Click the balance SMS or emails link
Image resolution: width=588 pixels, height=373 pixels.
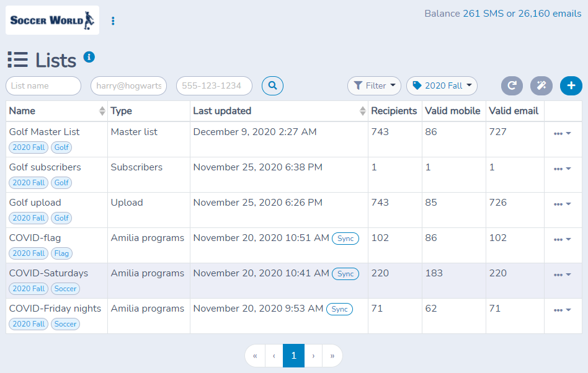522,14
